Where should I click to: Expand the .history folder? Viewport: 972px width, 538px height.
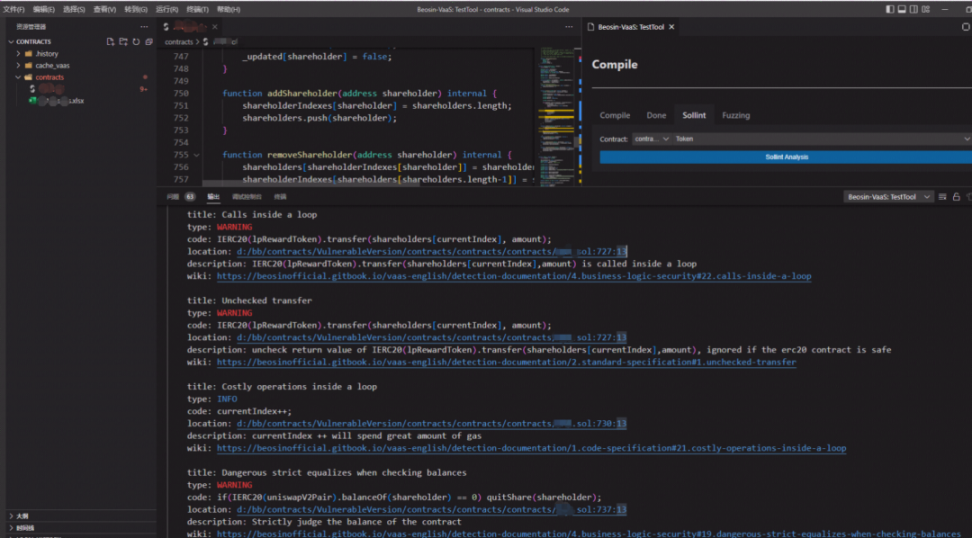coord(47,54)
